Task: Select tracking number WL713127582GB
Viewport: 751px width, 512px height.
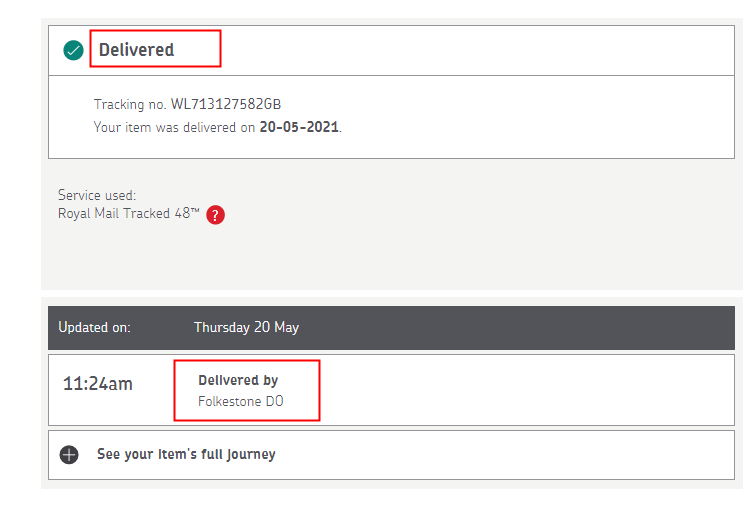Action: [234, 105]
